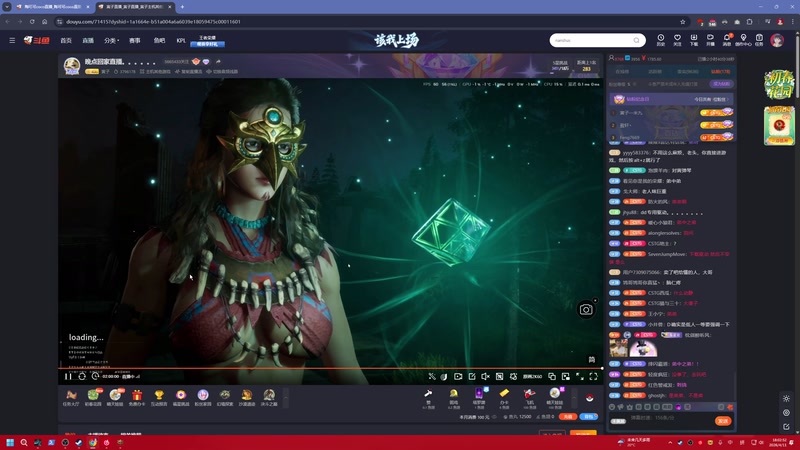
Task: Click the video record icon in player bar
Action: pos(458,377)
